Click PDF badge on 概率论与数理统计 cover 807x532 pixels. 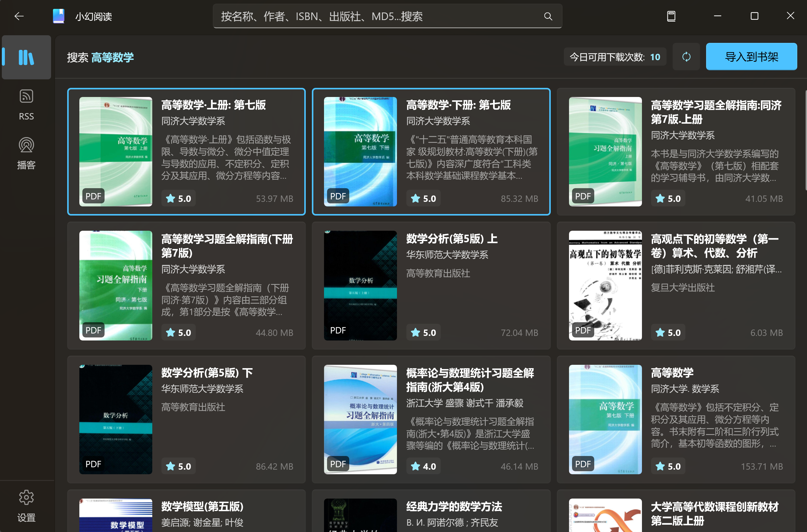pyautogui.click(x=338, y=464)
